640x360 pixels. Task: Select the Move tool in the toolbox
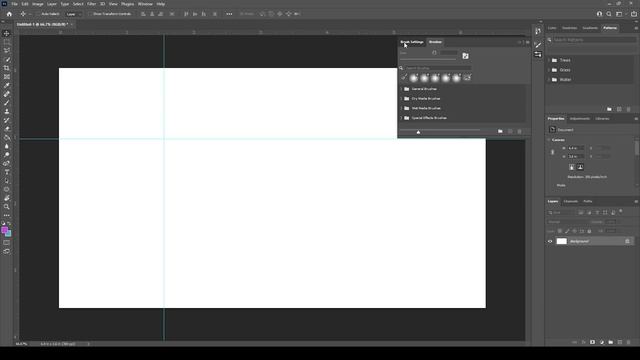pyautogui.click(x=7, y=33)
